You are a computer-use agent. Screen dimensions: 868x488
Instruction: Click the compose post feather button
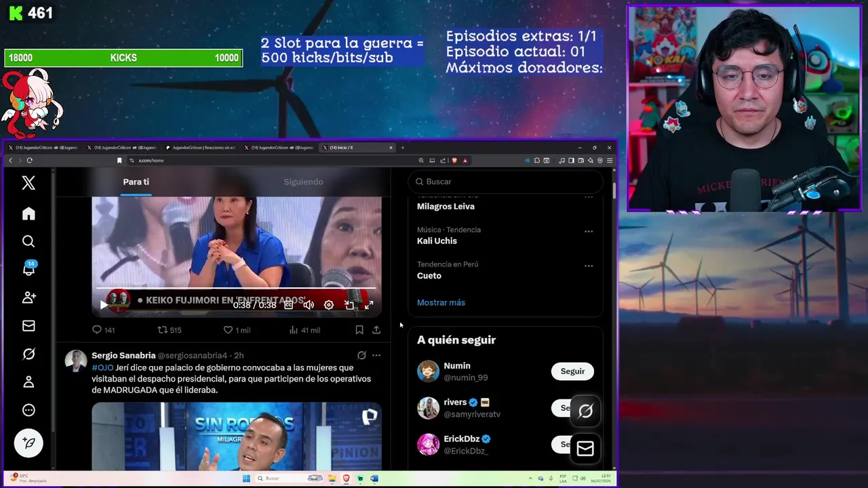tap(28, 443)
